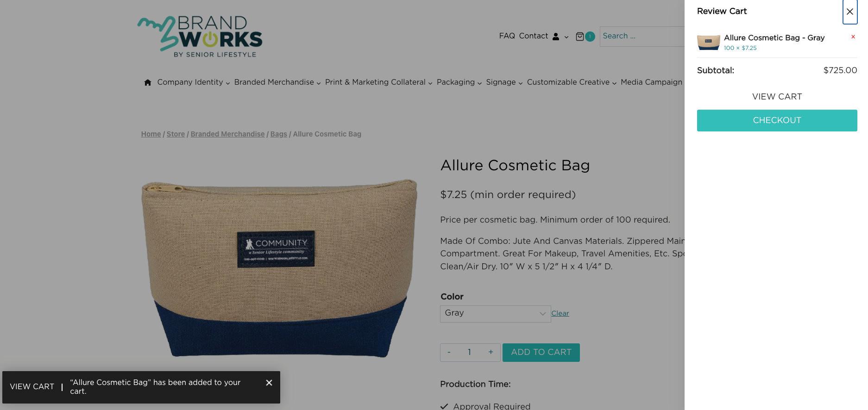Click the quantity input field
868x410 pixels.
click(470, 352)
